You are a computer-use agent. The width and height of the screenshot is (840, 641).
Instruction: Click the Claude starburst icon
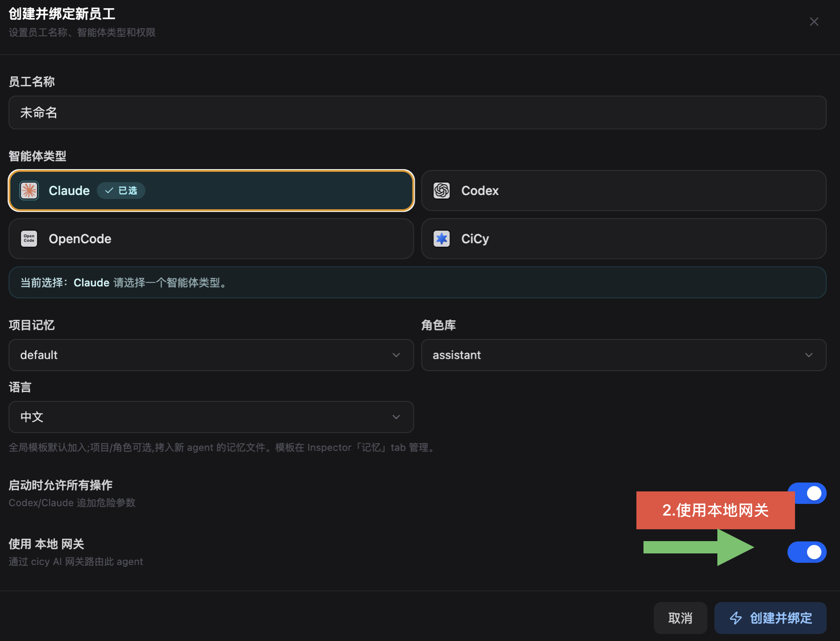[29, 191]
